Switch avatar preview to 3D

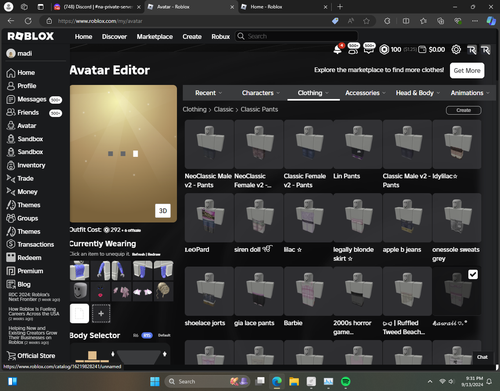(x=163, y=211)
